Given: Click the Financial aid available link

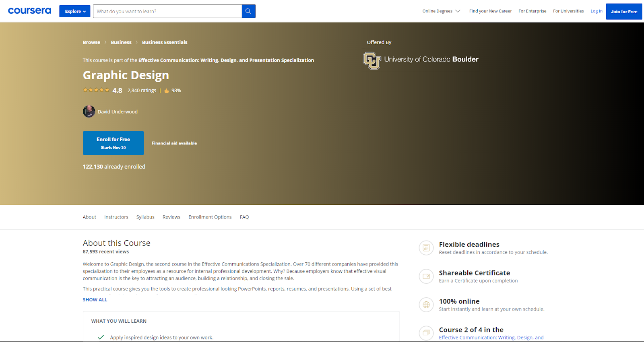Looking at the screenshot, I should [174, 143].
